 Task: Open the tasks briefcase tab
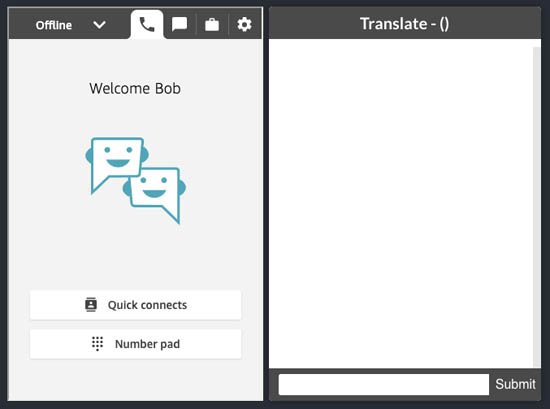click(212, 25)
